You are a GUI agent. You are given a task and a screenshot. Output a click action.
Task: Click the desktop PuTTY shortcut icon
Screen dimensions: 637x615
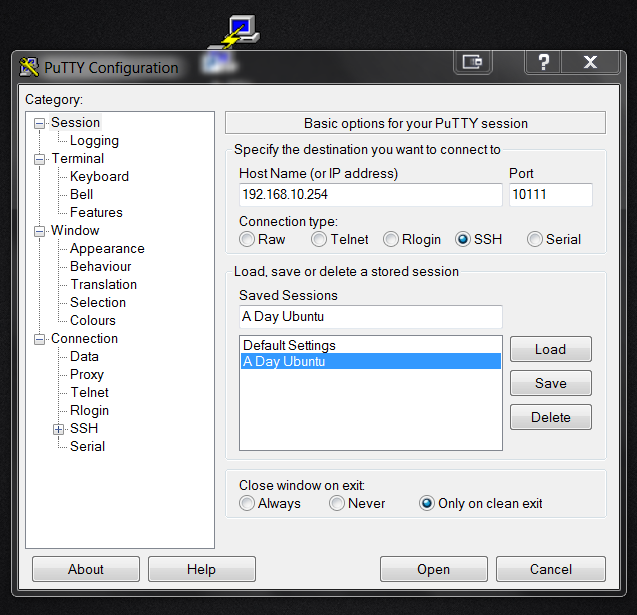[x=240, y=31]
